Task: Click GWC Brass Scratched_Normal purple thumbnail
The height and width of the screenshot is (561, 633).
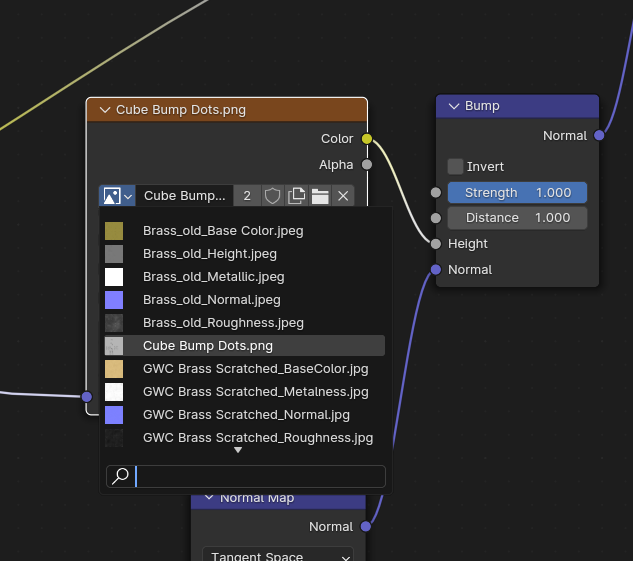Action: 114,415
